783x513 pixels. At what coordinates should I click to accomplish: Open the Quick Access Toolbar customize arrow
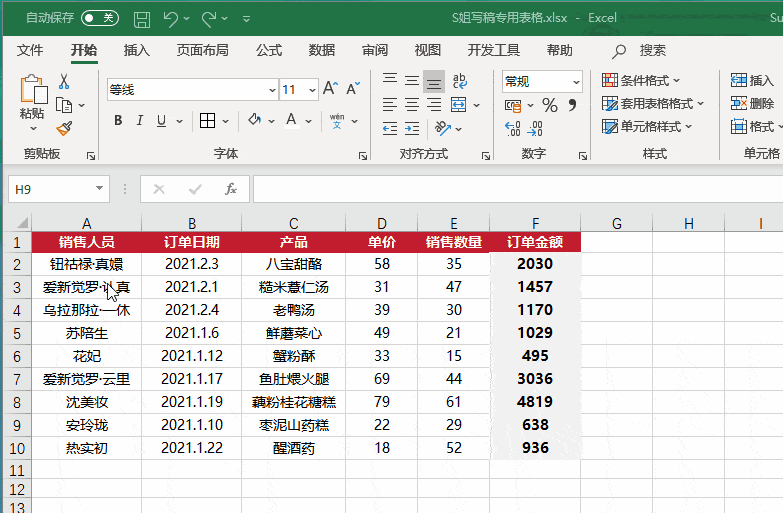[246, 19]
